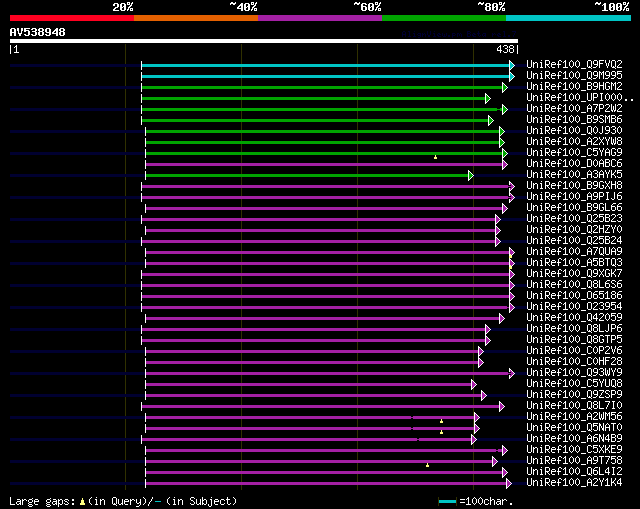Image resolution: width=640 pixels, height=509 pixels.
Task: Click the UniRef100_Q8L6S6 text
Action: coord(574,285)
